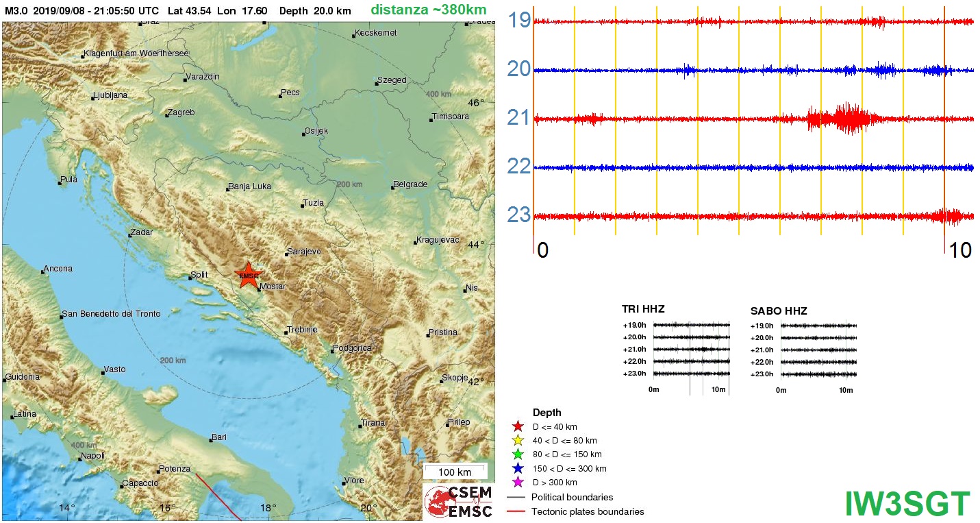The image size is (980, 523).
Task: Click the hour 22 seismogram label
Action: 519,166
